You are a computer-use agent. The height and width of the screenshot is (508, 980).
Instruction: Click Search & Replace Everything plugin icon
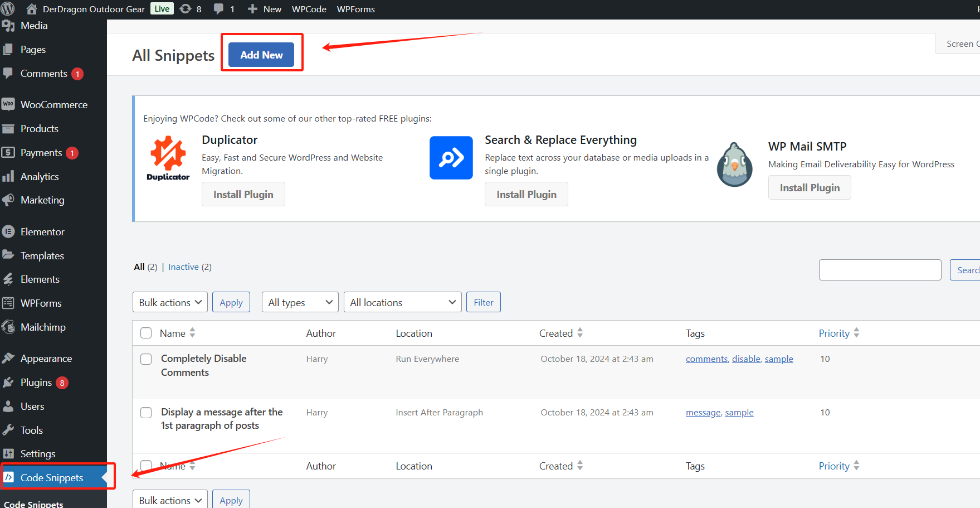[x=451, y=158]
